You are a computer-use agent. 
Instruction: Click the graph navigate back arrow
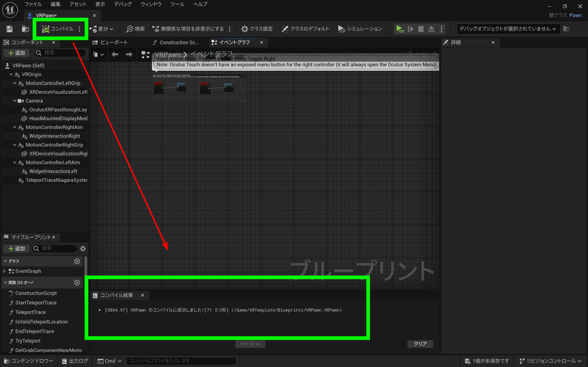tap(115, 54)
